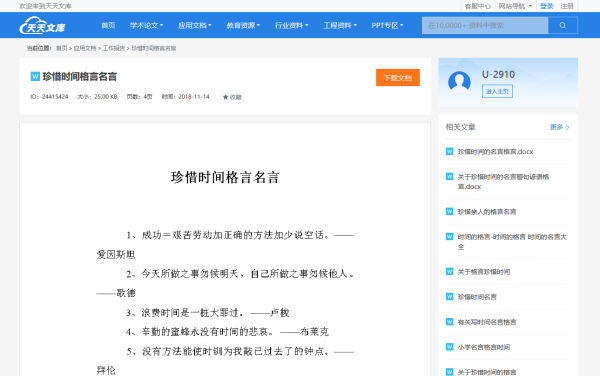The height and width of the screenshot is (376, 600).
Task: Expand the 教育资源 dropdown menu
Action: (x=243, y=25)
